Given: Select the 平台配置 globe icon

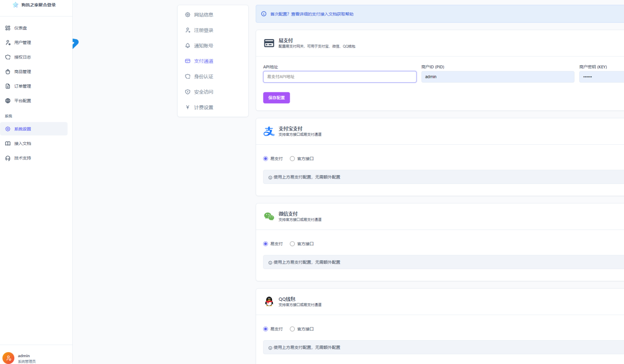Looking at the screenshot, I should [x=8, y=100].
